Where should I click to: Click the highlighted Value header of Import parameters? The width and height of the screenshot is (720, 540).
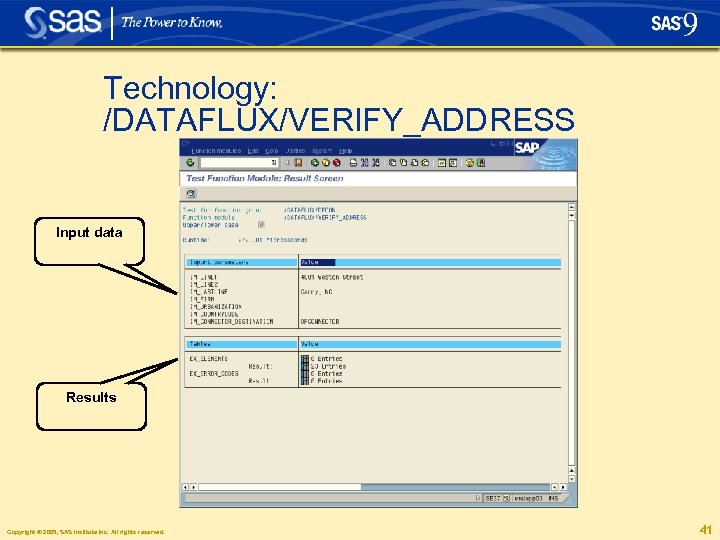[318, 262]
